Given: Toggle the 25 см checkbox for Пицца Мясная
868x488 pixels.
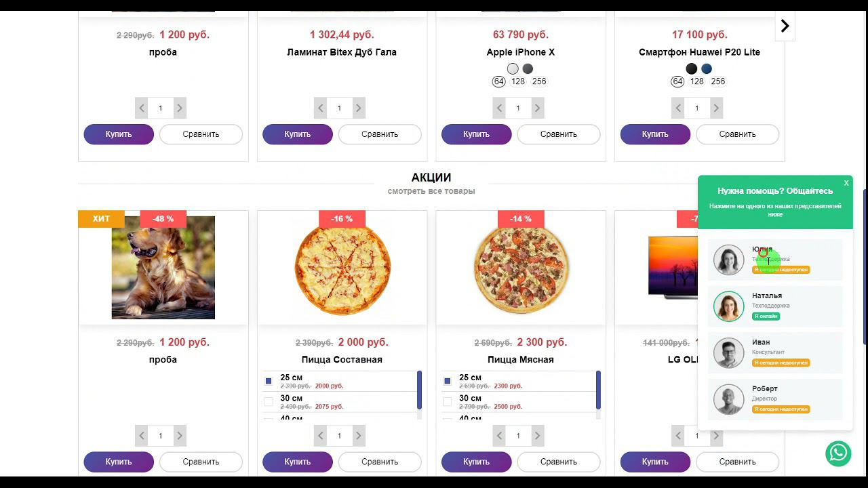Looking at the screenshot, I should [447, 382].
